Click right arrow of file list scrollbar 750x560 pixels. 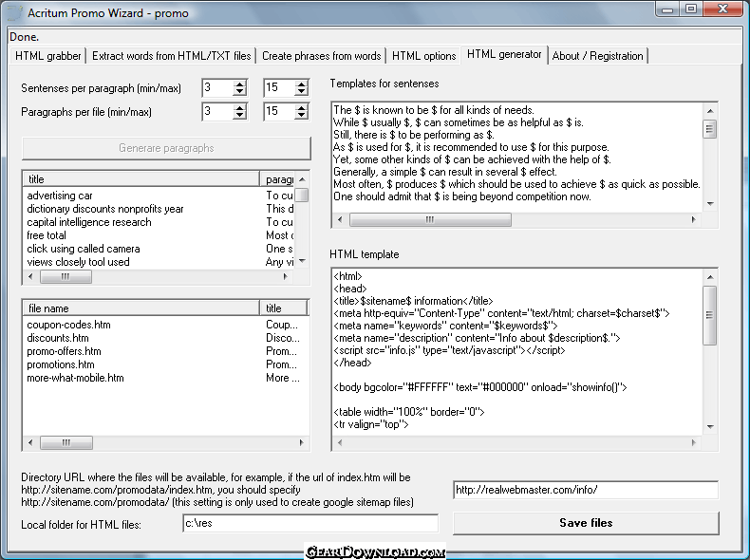coord(301,443)
